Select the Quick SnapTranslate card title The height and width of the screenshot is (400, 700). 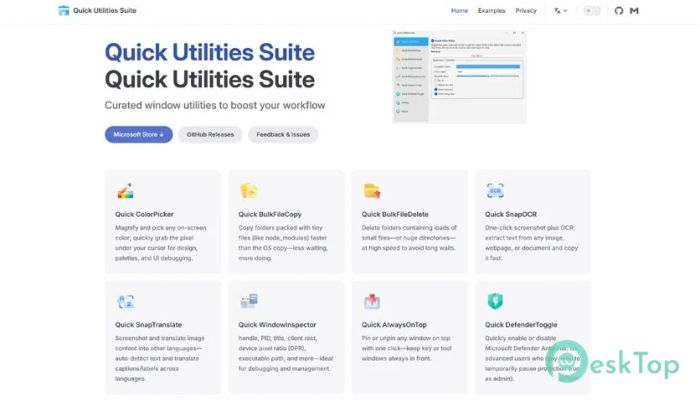148,325
